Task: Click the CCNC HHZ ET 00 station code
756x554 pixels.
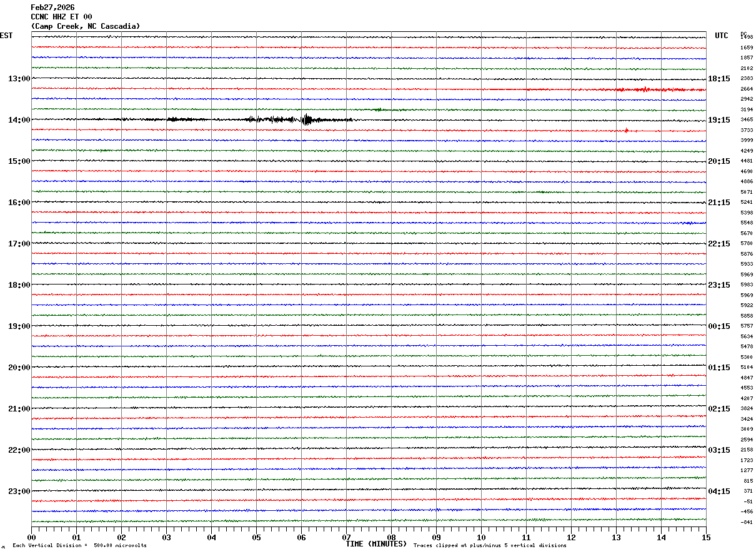Action: tap(62, 17)
